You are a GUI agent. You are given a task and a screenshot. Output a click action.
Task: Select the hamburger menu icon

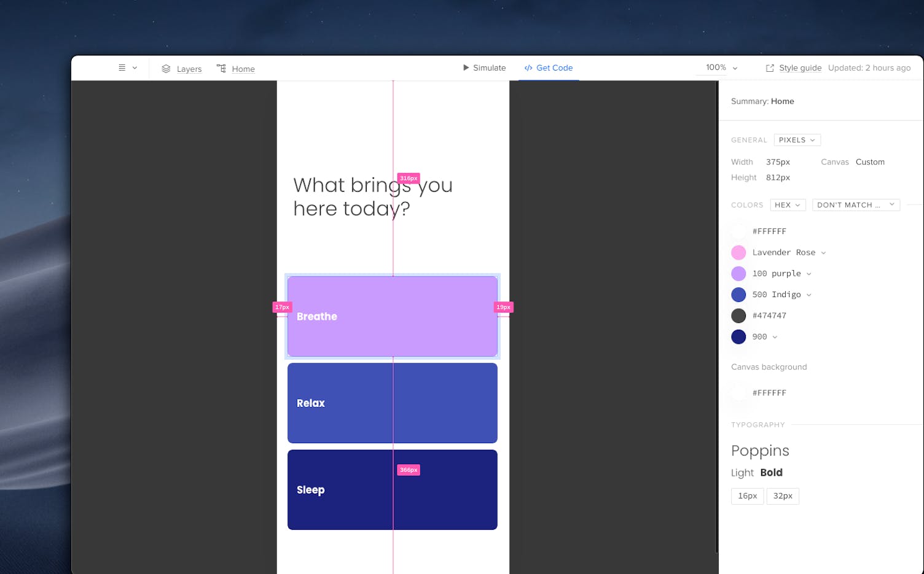coord(122,68)
